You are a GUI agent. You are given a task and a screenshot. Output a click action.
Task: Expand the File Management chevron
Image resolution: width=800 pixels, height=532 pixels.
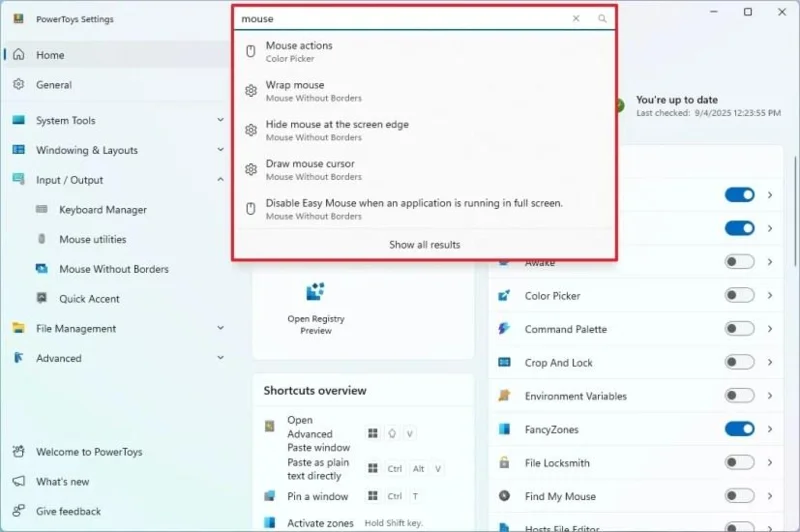click(220, 327)
